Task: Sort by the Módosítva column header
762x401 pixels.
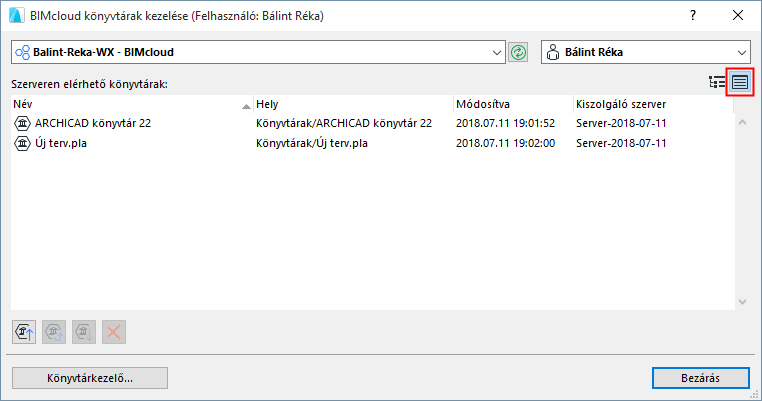Action: [x=513, y=104]
